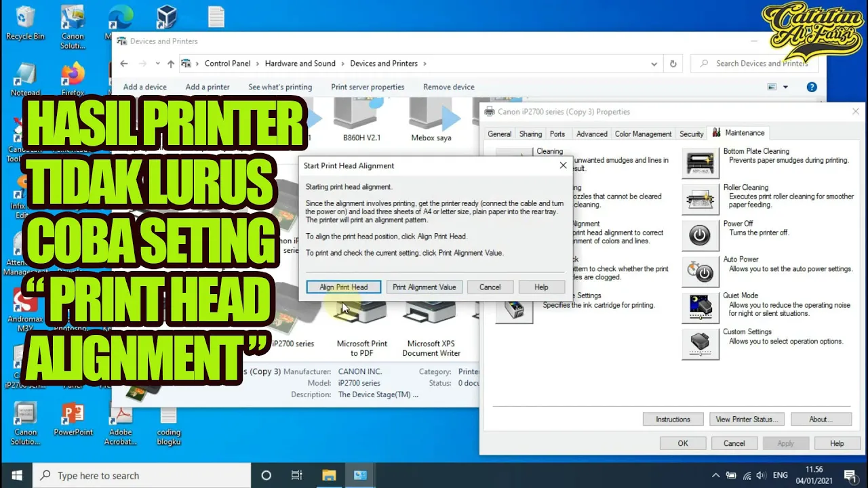The image size is (868, 488).
Task: Click the View Printer Status button
Action: click(x=747, y=420)
